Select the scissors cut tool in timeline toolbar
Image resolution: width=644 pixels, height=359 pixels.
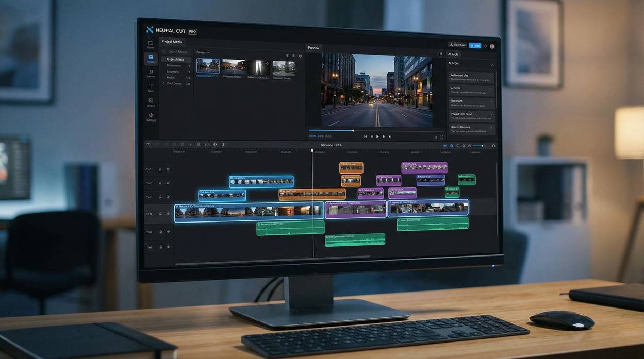[x=182, y=145]
